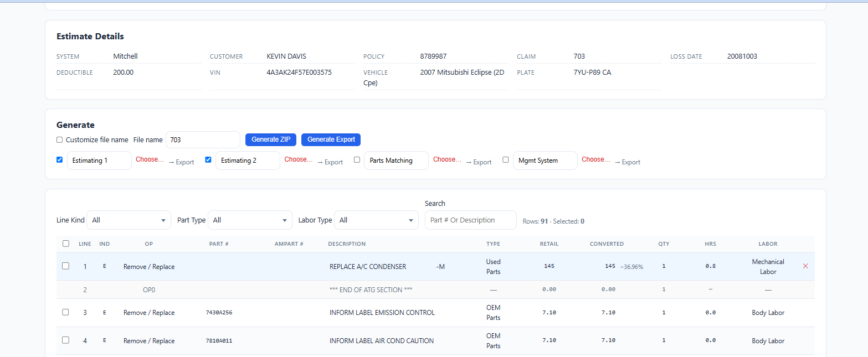Click the Mgmt System text field
Viewport: 868px width, 357px height.
point(545,161)
